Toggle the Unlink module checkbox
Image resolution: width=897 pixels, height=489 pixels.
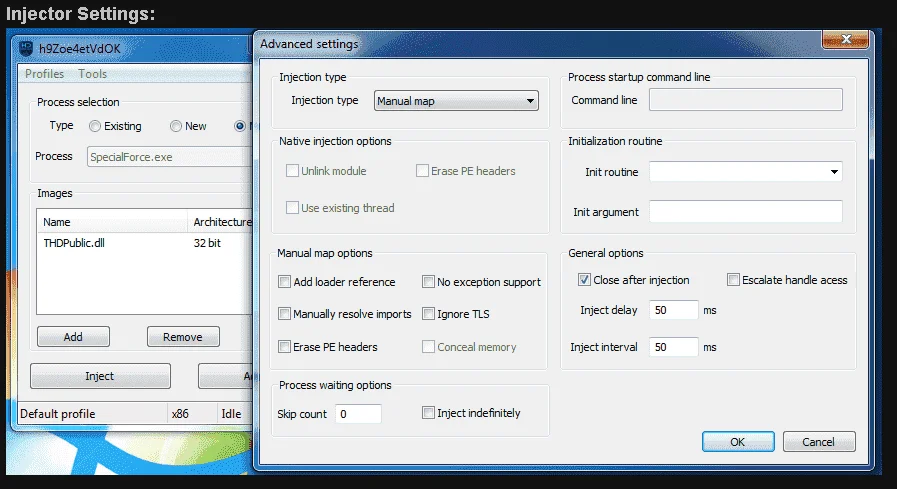tap(292, 171)
